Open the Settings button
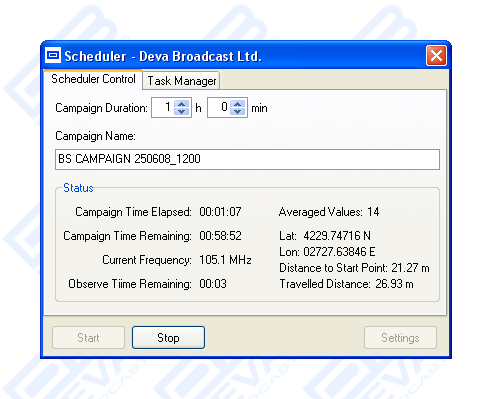492x399 pixels. point(400,338)
